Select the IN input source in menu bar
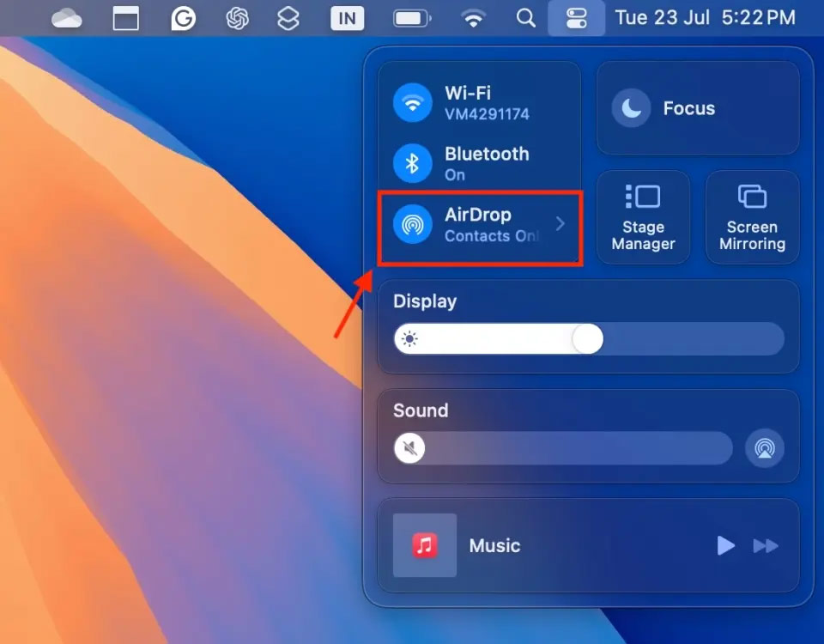Screen dimensions: 824x644 (348, 17)
